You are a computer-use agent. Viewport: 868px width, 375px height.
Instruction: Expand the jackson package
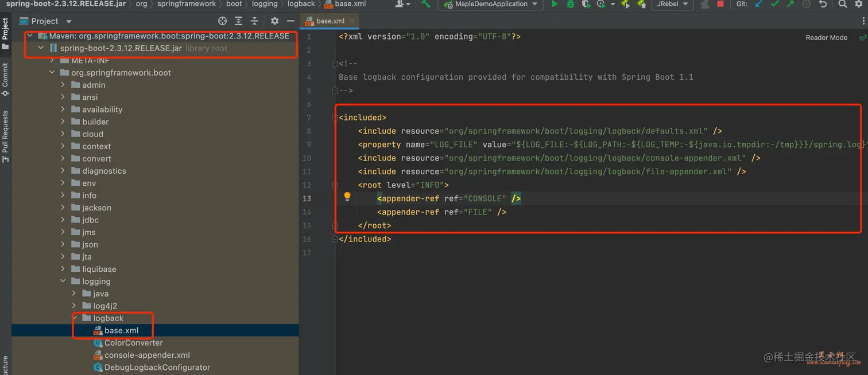[x=63, y=208]
